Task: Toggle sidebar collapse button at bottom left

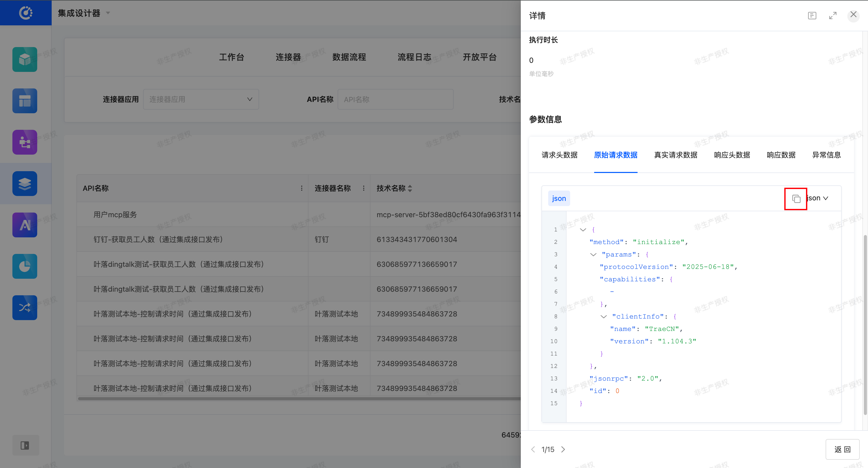Action: [25, 446]
